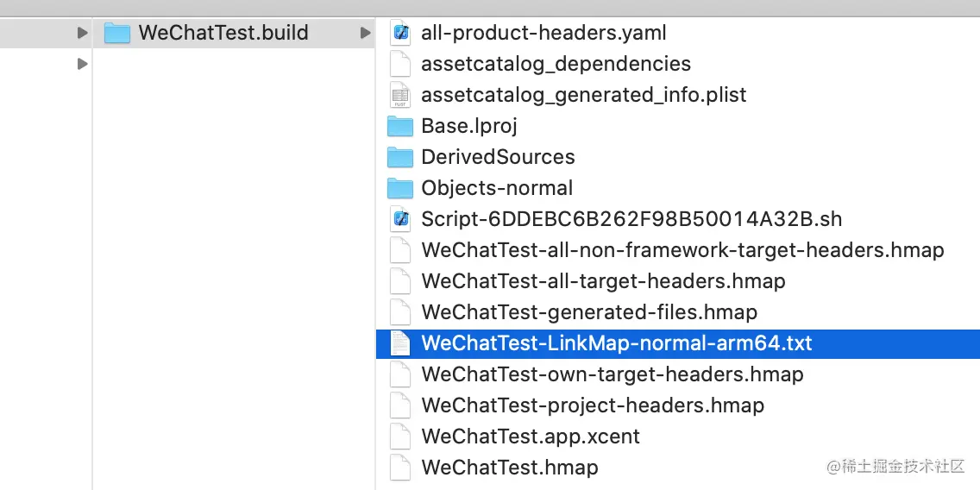980x490 pixels.
Task: Select WeChatTest-generated-files.hmap name
Action: click(x=589, y=312)
